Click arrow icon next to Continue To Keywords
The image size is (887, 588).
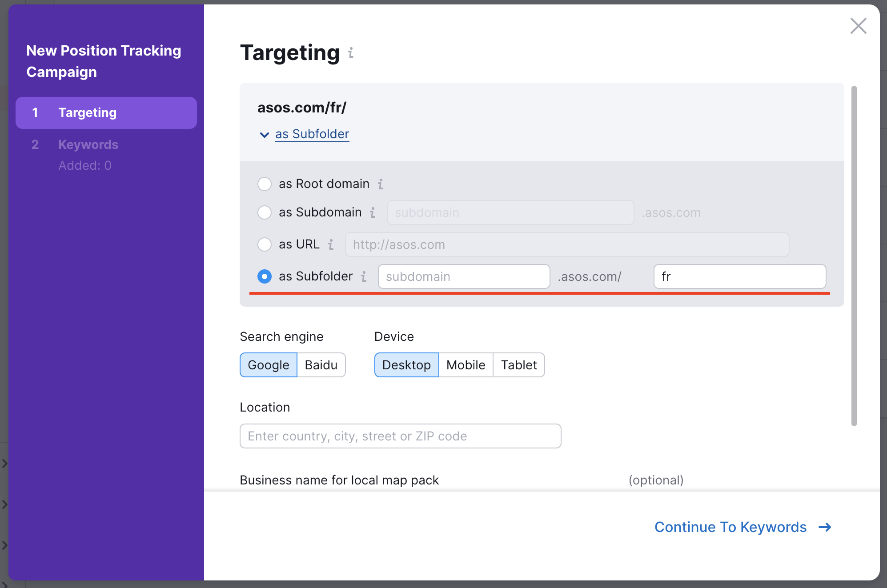(x=825, y=527)
